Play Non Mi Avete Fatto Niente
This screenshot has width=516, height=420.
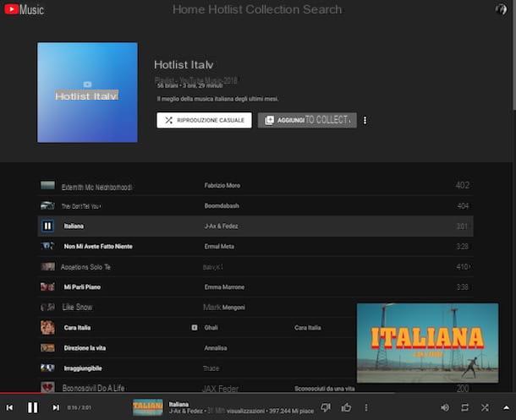pyautogui.click(x=98, y=246)
